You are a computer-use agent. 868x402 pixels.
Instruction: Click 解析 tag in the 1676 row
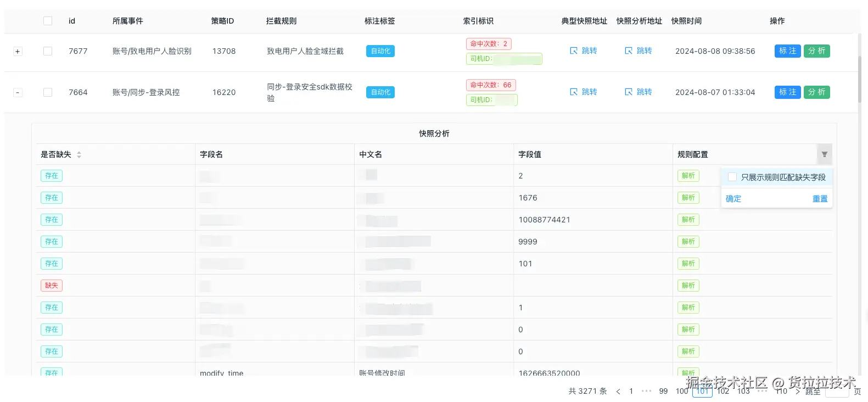click(x=688, y=198)
